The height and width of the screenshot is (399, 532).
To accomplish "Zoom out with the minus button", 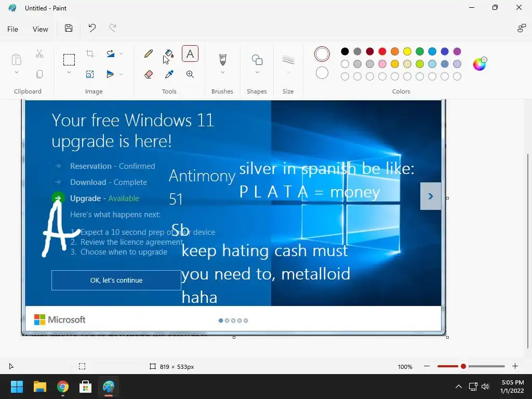I will 427,366.
